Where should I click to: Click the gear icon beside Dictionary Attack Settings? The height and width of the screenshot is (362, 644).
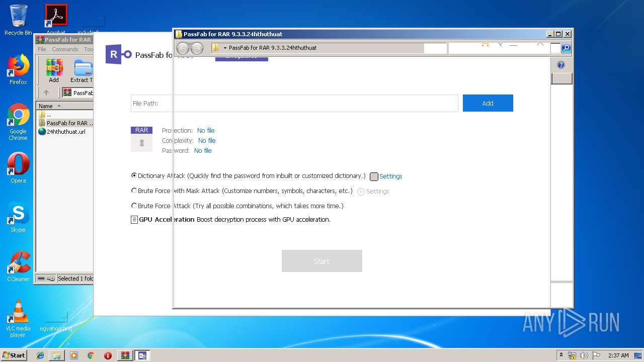pos(374,176)
